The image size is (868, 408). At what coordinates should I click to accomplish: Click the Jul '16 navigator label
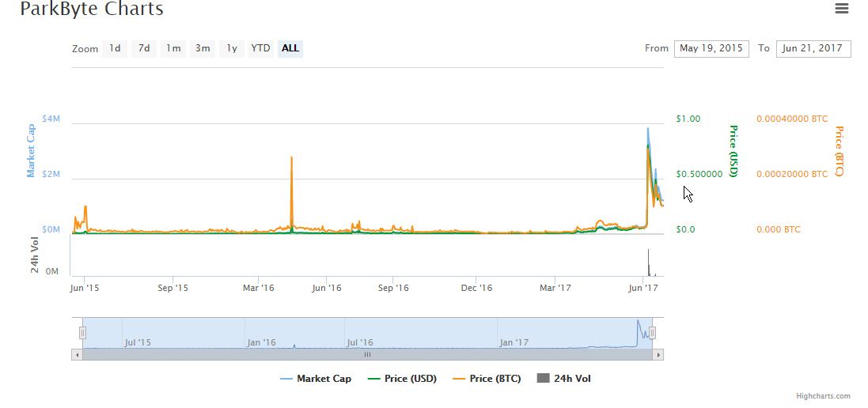tap(360, 342)
